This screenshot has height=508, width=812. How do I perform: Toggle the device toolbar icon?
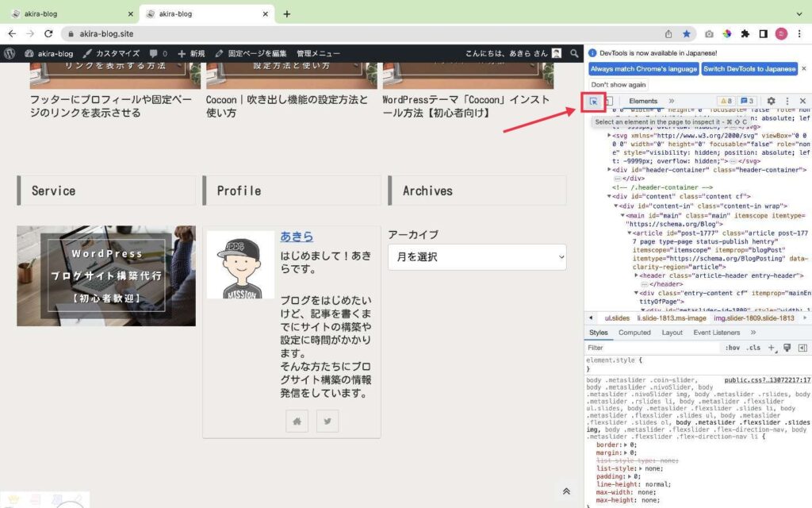click(x=609, y=101)
